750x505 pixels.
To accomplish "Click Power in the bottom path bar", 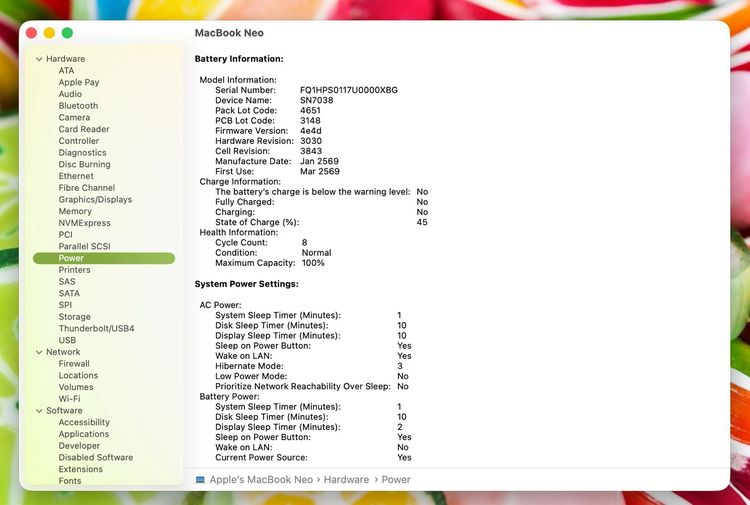I will pos(396,480).
